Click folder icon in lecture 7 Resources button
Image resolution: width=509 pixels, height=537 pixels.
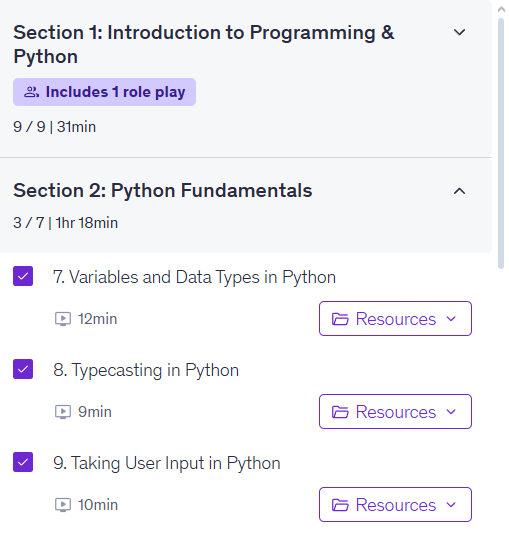click(340, 319)
